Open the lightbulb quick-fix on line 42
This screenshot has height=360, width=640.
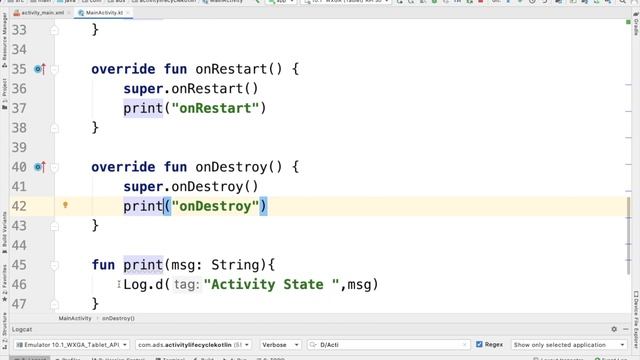tap(65, 205)
